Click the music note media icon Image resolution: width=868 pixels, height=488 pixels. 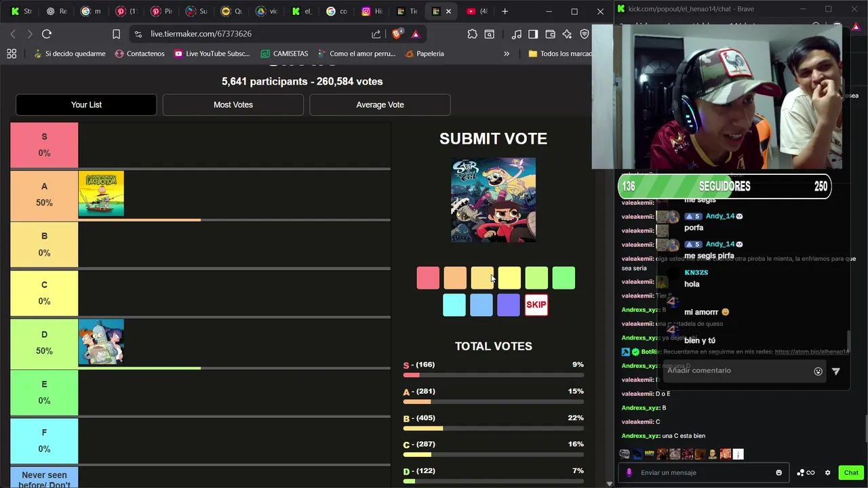point(517,34)
